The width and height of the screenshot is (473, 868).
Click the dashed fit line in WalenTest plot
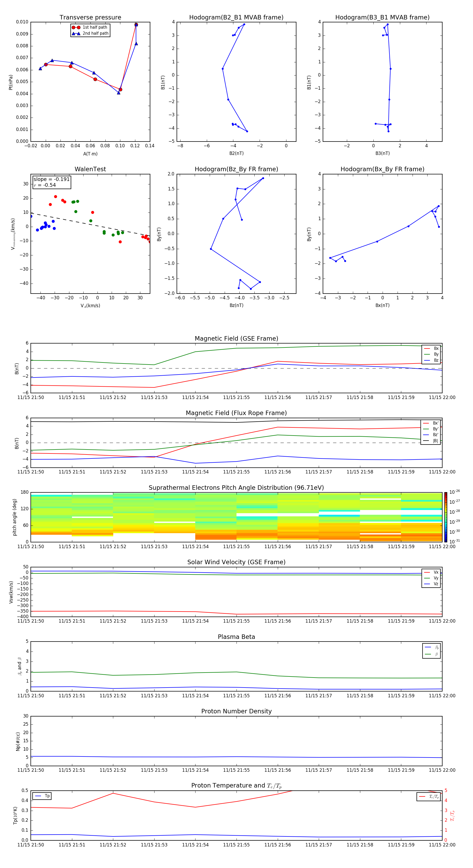90,224
